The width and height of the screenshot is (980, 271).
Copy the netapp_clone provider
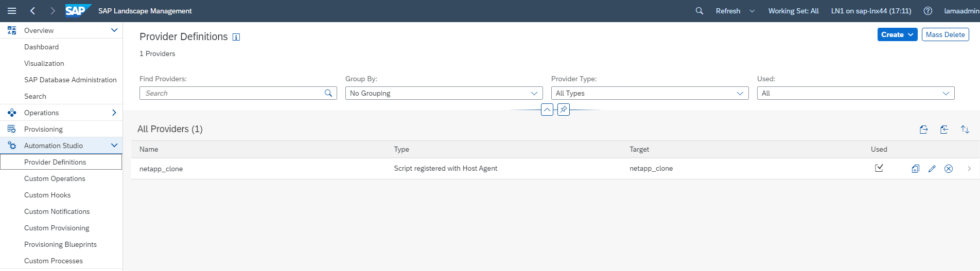[915, 169]
